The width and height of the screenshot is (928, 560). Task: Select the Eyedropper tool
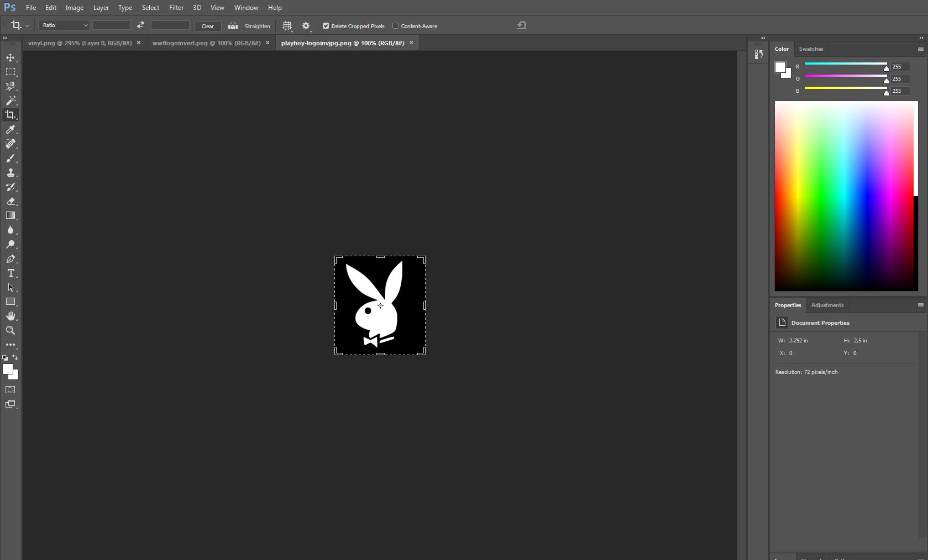[11, 129]
